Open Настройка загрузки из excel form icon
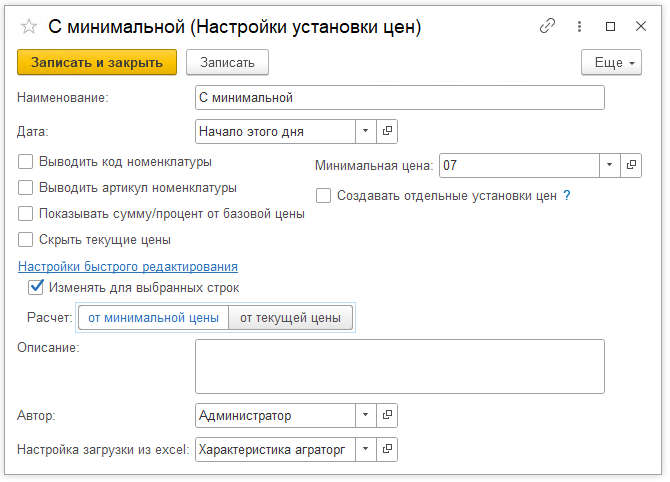Image resolution: width=670 pixels, height=482 pixels. 387,450
